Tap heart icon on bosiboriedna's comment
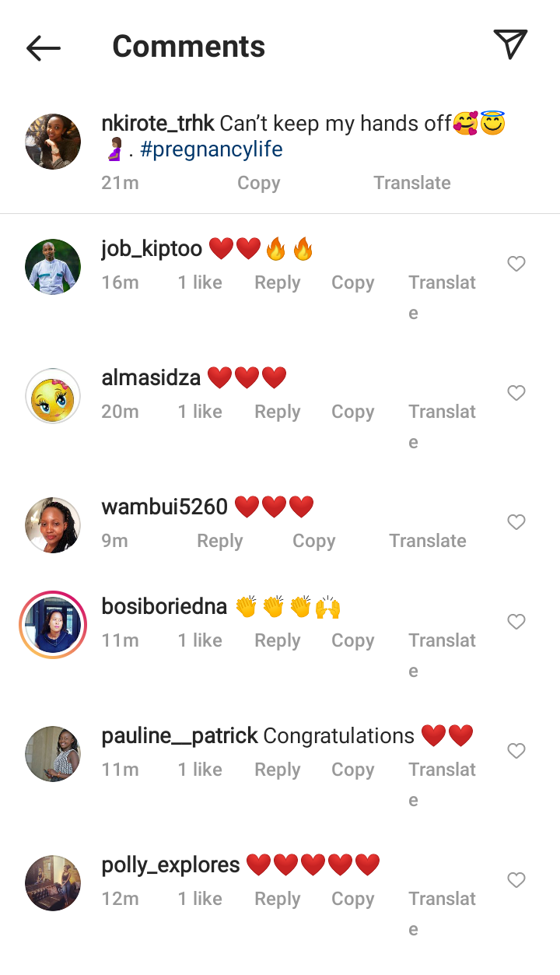This screenshot has height=975, width=560. (516, 623)
